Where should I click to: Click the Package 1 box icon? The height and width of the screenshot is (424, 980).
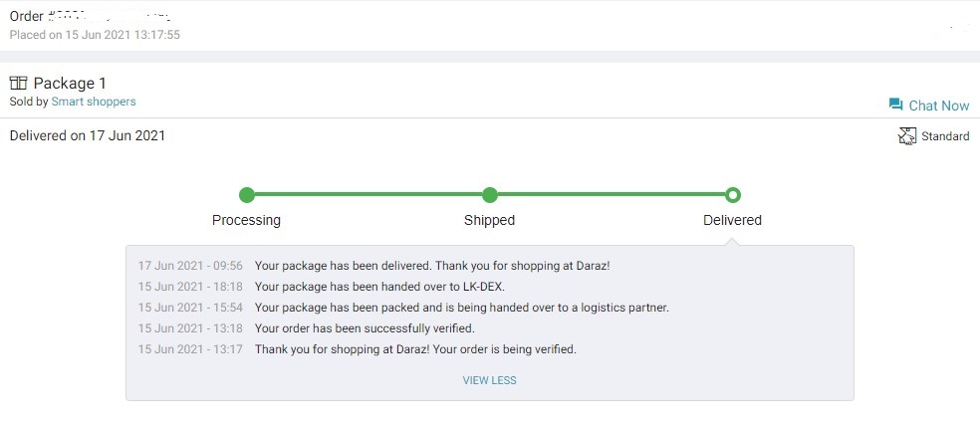point(19,83)
